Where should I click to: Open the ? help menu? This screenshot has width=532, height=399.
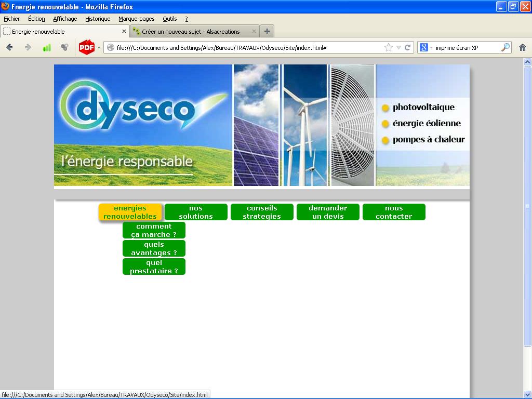coord(187,19)
